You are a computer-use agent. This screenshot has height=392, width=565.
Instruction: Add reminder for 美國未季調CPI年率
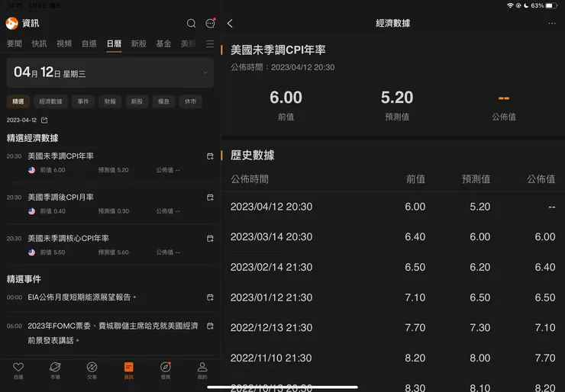click(210, 156)
